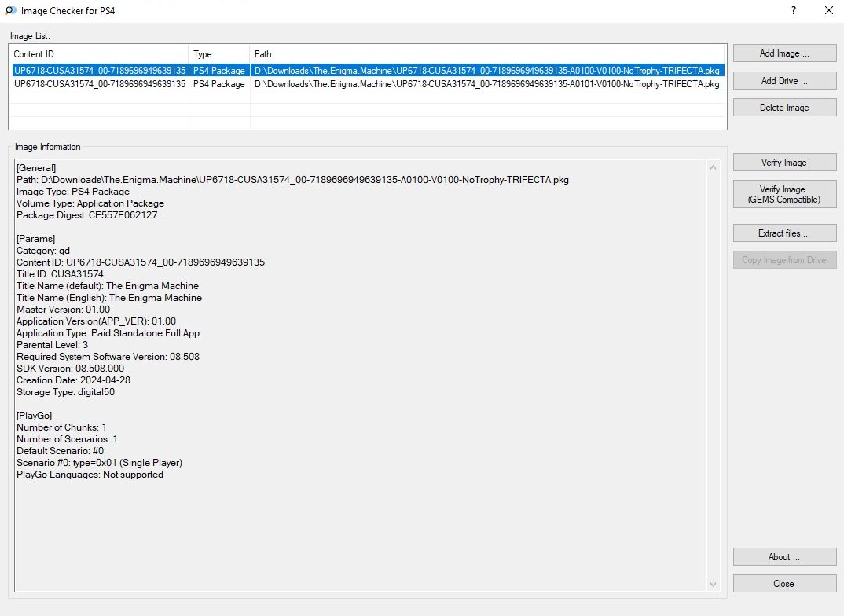This screenshot has height=616, width=844.
Task: Select the row with A0100-V0100 package path
Action: pos(368,71)
